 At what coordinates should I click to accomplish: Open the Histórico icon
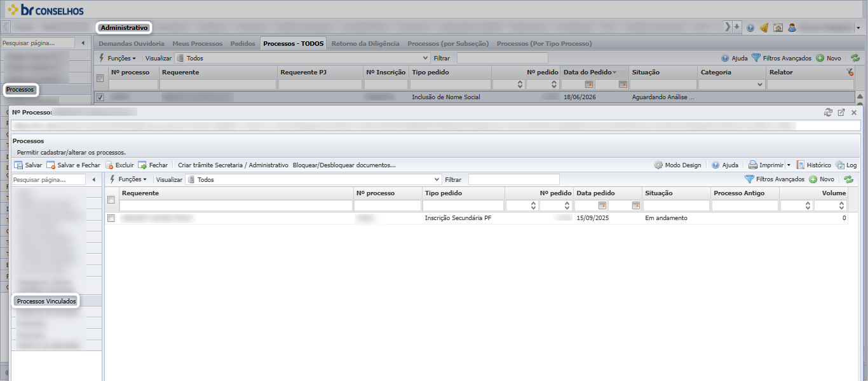[801, 165]
